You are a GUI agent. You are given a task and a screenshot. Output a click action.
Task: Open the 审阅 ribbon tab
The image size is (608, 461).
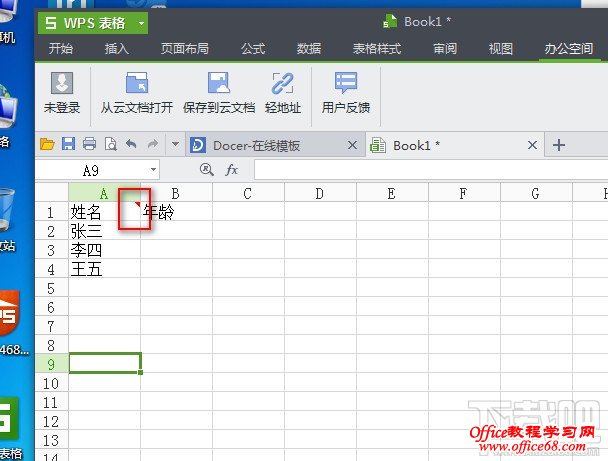445,48
